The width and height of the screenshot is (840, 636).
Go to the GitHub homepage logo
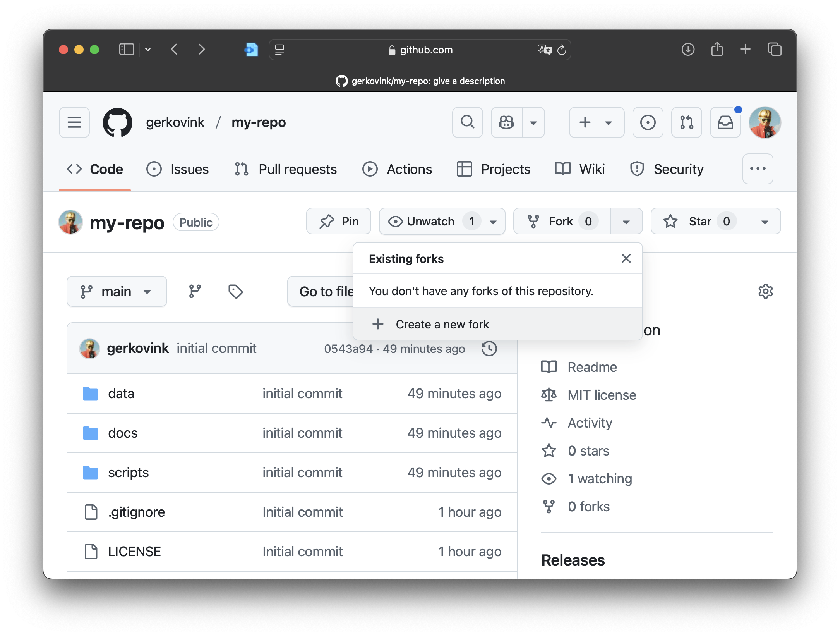(117, 122)
